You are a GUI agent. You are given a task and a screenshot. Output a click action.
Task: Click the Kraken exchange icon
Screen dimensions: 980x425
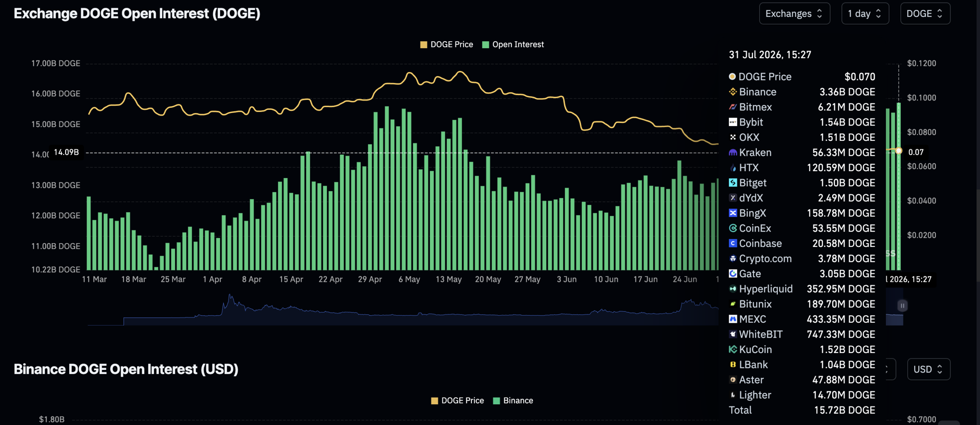(x=733, y=152)
